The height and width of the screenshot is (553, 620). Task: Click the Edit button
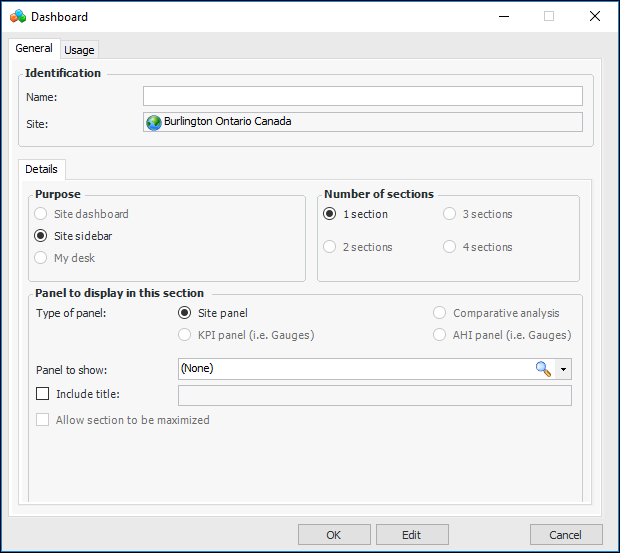412,535
